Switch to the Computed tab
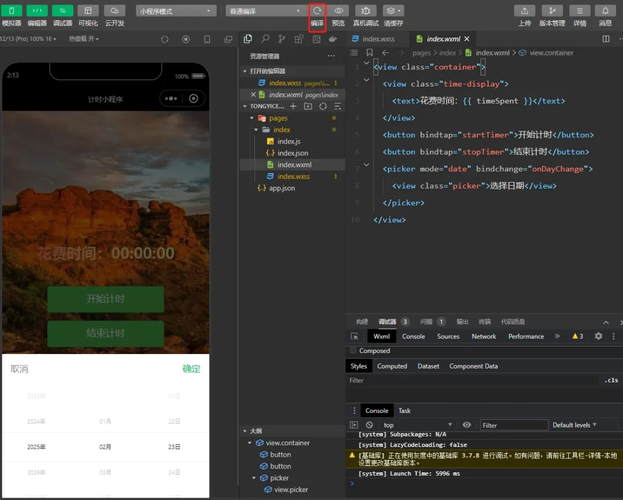 click(391, 366)
